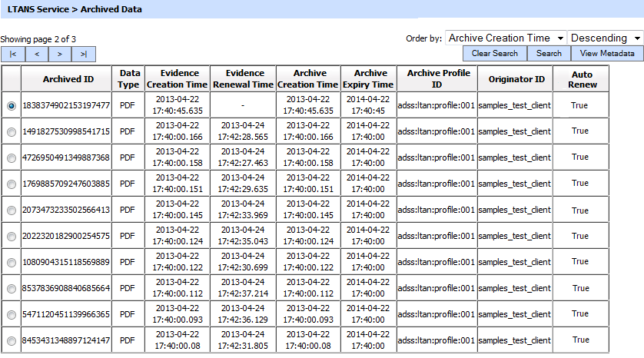Viewport: 644px width, 358px height.
Task: Go to previous page of results
Action: click(36, 54)
